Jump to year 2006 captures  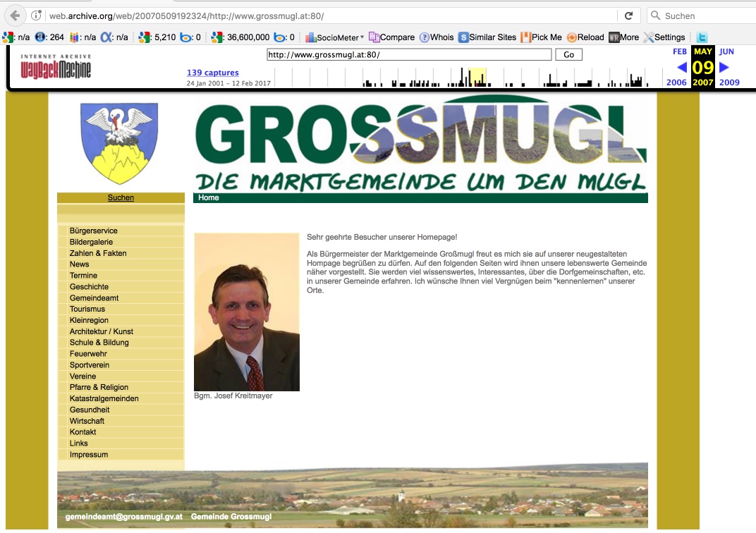coord(676,82)
